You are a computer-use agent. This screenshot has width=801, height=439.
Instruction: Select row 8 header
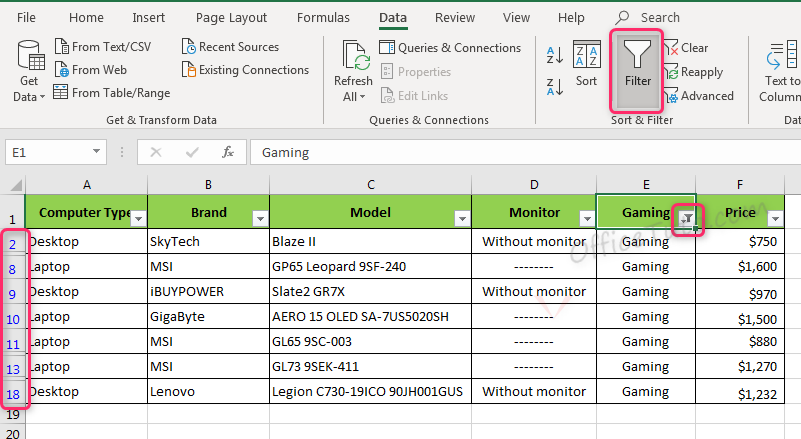12,269
